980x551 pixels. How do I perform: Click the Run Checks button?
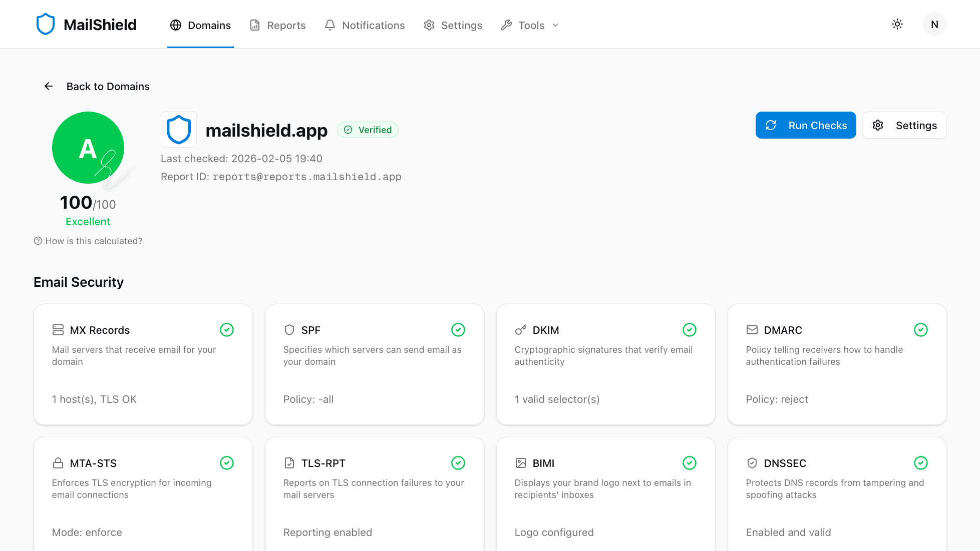(805, 125)
